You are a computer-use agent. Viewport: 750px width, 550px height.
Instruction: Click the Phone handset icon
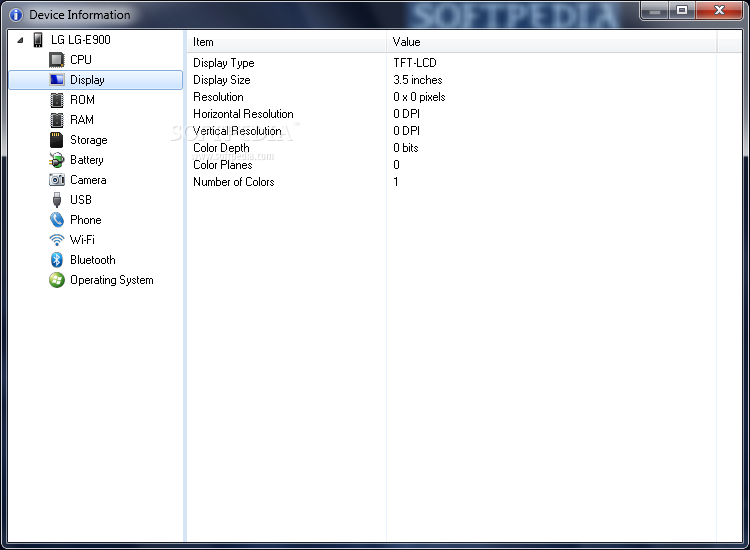click(x=56, y=220)
